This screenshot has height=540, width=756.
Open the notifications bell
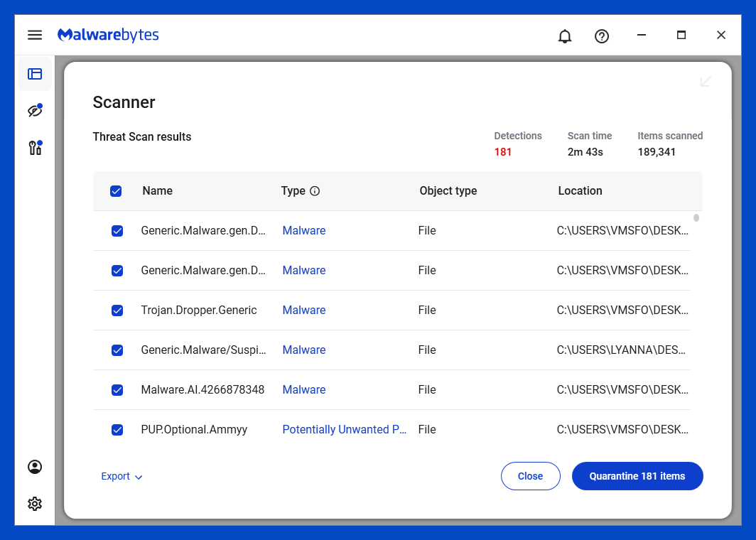pyautogui.click(x=565, y=36)
